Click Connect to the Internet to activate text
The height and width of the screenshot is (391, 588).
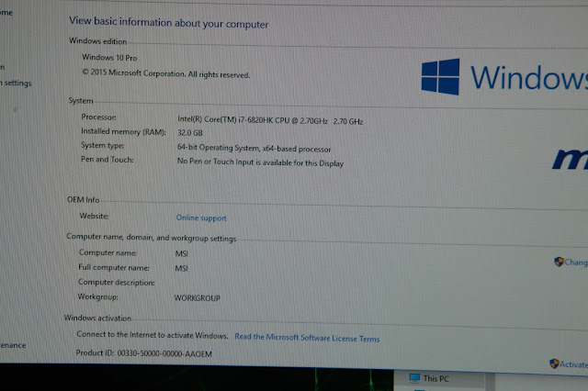[153, 335]
